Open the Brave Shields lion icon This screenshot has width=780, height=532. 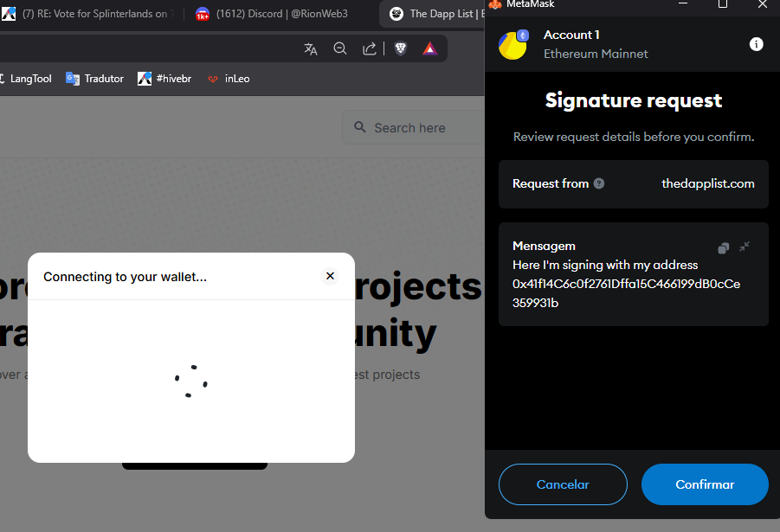pos(401,48)
